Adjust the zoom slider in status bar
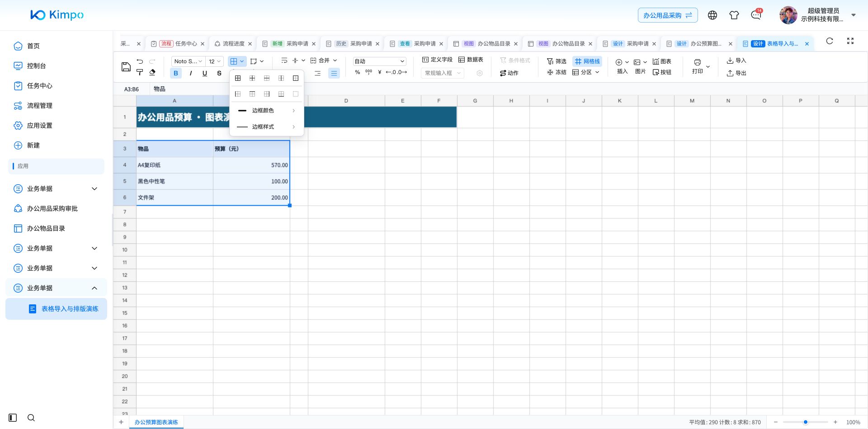This screenshot has height=429, width=868. pos(806,422)
